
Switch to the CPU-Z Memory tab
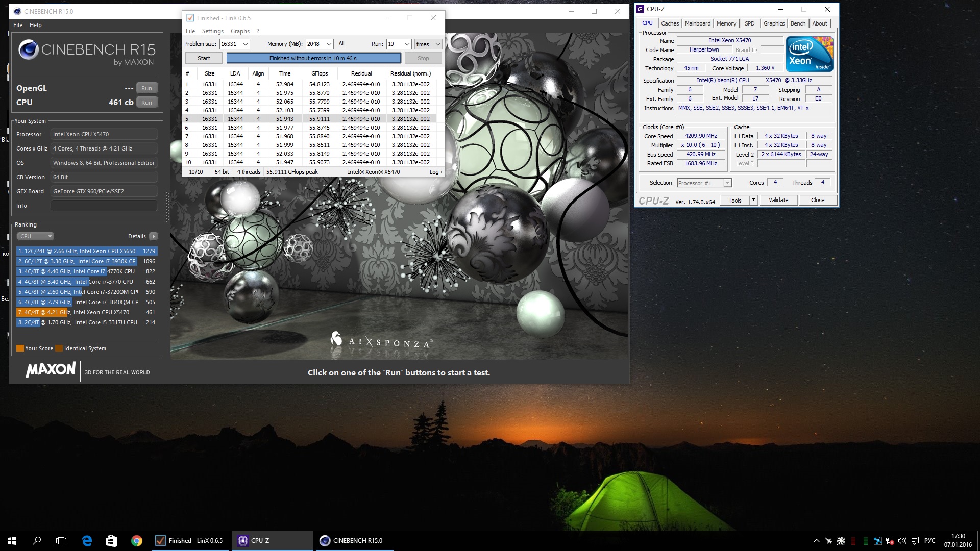(726, 23)
